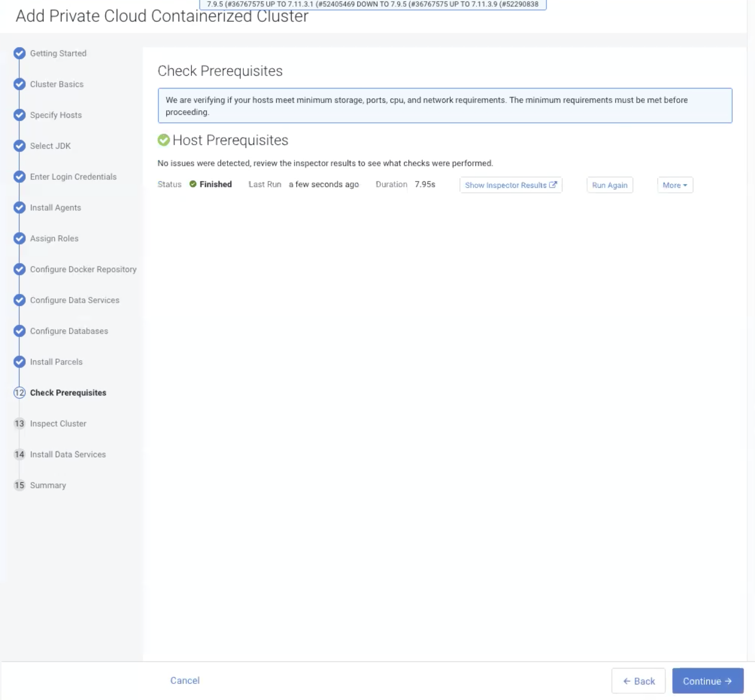Select the Inspect Cluster step label

58,424
